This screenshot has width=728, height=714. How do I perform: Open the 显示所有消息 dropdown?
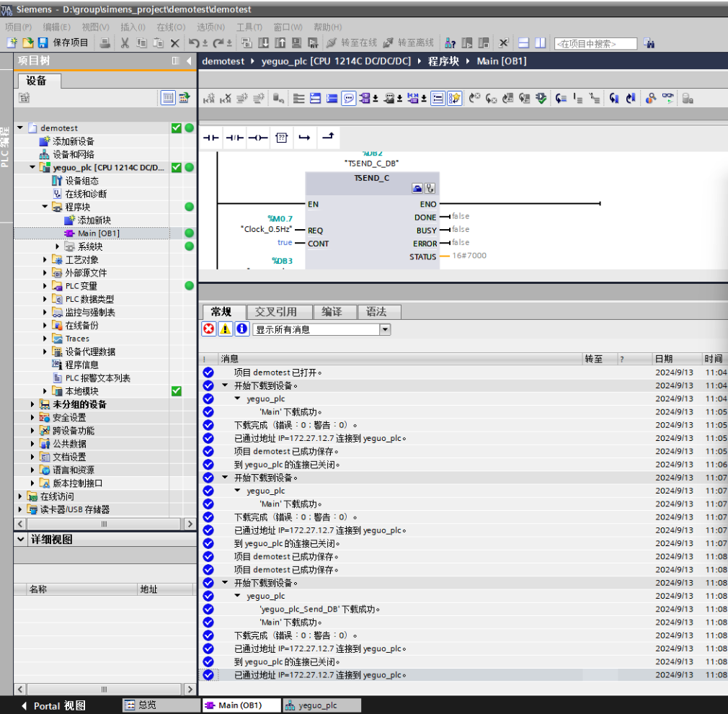385,329
